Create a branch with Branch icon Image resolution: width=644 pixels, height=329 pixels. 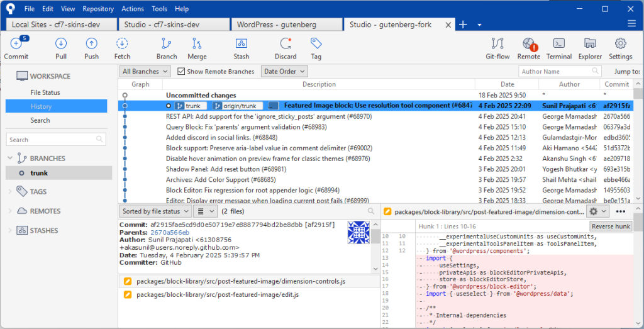[x=167, y=44]
